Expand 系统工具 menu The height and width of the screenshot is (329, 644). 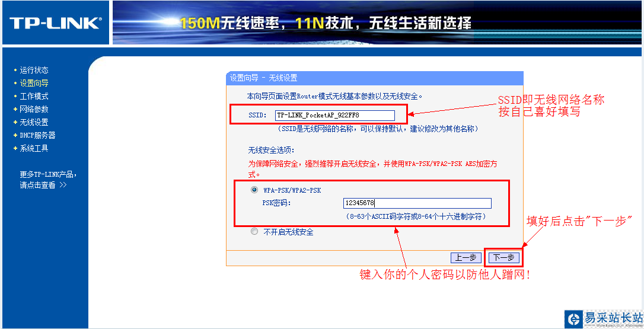(34, 148)
